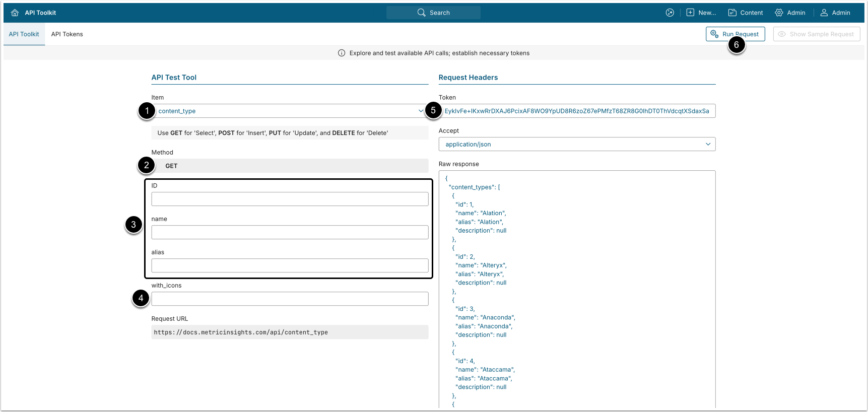
Task: Click the New plus icon
Action: pos(690,13)
